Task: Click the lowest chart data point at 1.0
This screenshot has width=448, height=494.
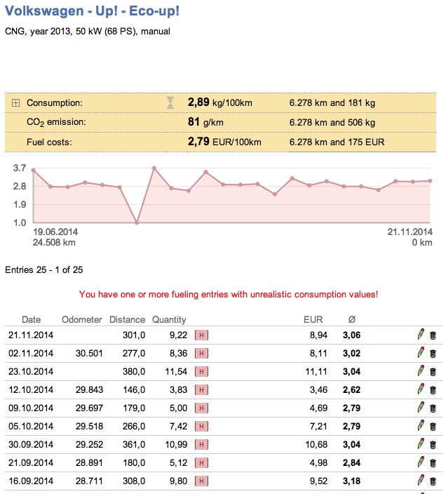Action: tap(137, 222)
